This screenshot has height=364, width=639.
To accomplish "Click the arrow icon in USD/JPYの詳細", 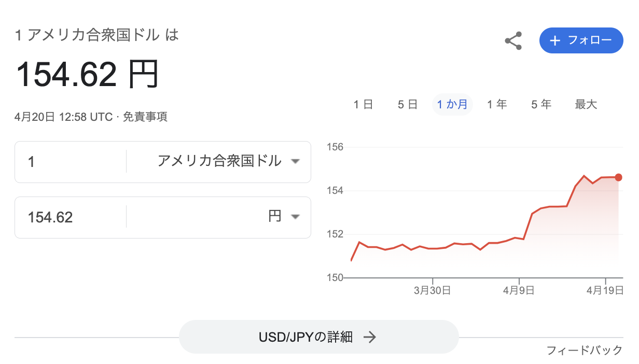I will pyautogui.click(x=369, y=337).
